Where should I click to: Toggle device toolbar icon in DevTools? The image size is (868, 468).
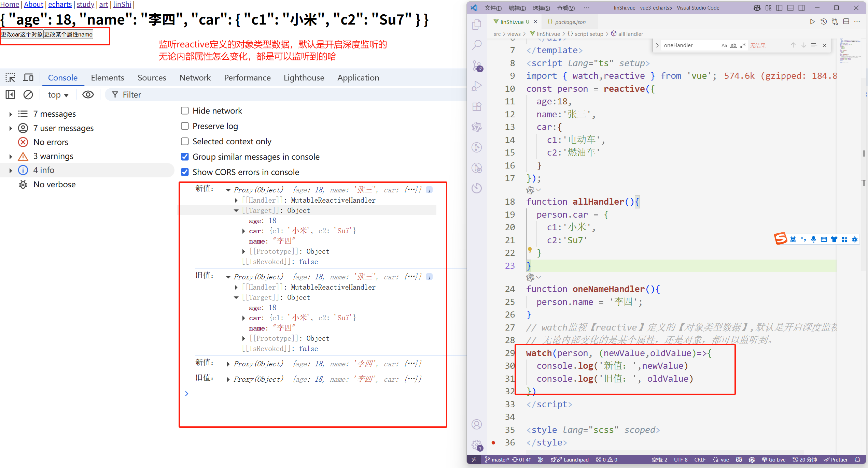pos(28,78)
